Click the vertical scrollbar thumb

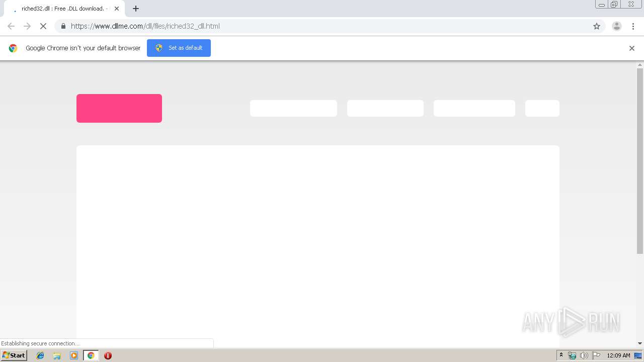(x=640, y=161)
